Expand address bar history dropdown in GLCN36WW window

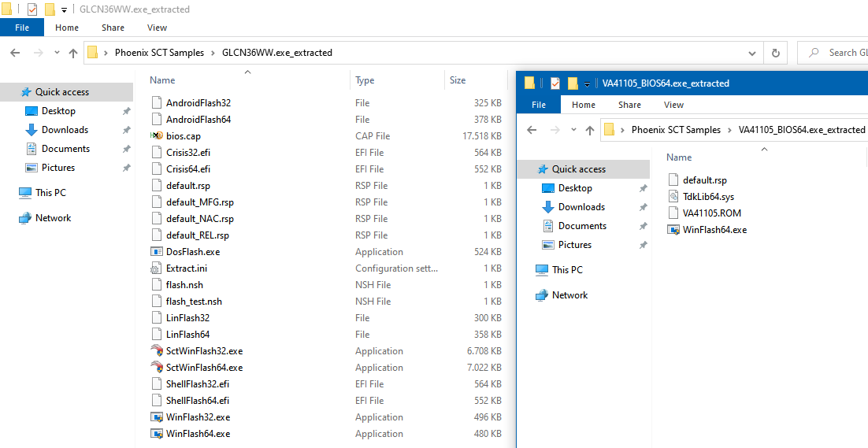751,53
